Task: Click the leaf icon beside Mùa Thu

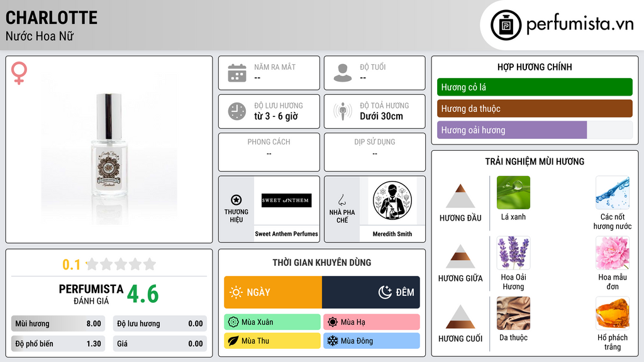Action: (233, 341)
